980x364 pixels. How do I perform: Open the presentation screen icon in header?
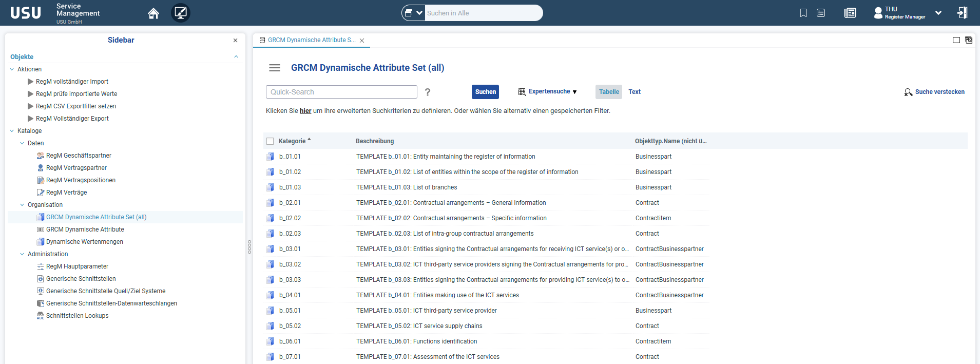point(181,13)
